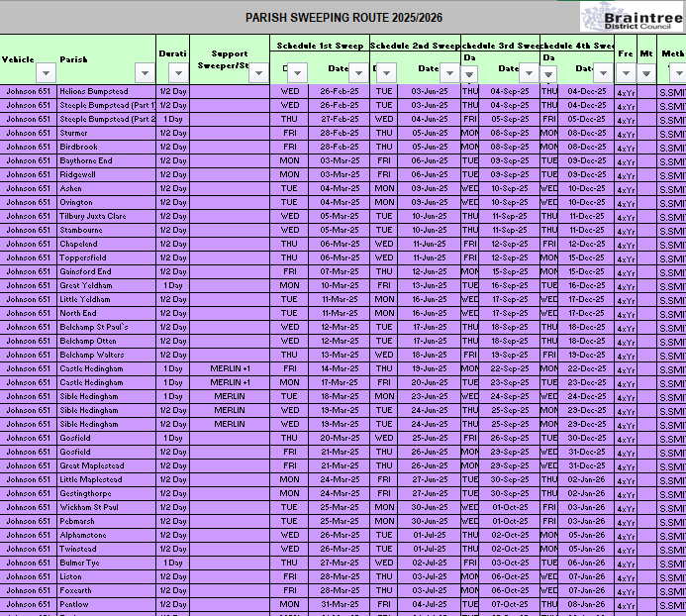
Task: Select the Tilbury Juxta Clare cell
Action: (106, 216)
